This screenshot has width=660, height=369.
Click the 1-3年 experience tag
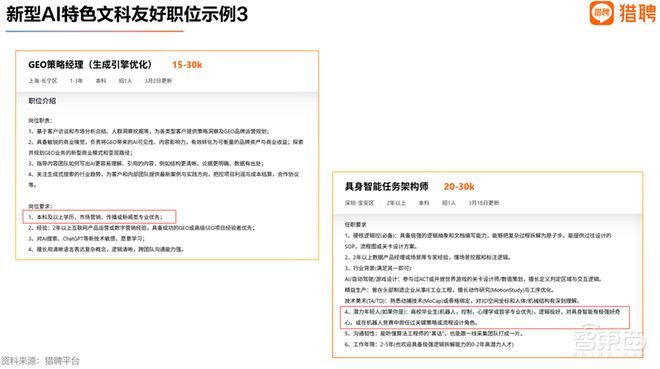pyautogui.click(x=76, y=81)
